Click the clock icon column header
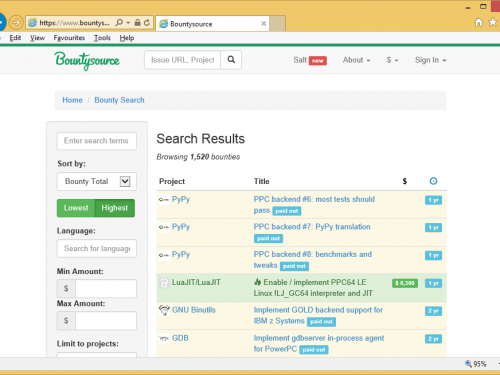Viewport: 500px width, 375px height. point(433,181)
